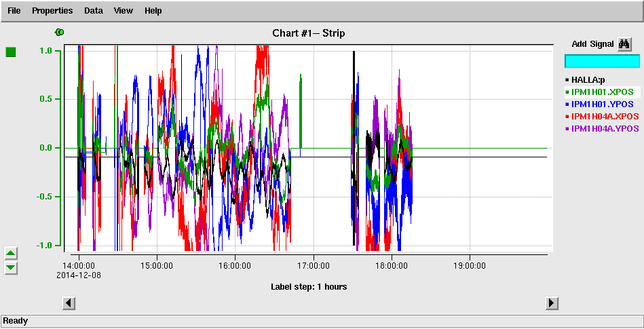The image size is (644, 329).
Task: Click the Chart #1 Strip title
Action: click(x=309, y=33)
